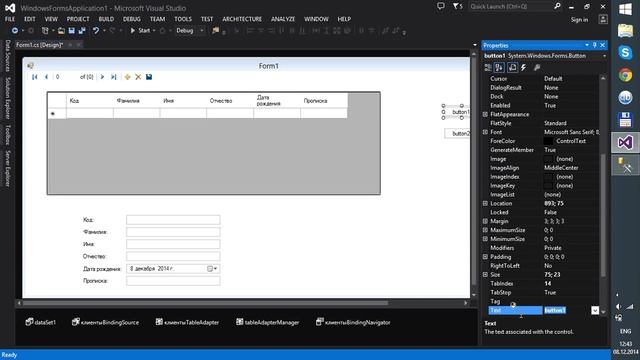Viewport: 640px width, 360px height.
Task: Click the Add New record icon
Action: (x=127, y=77)
